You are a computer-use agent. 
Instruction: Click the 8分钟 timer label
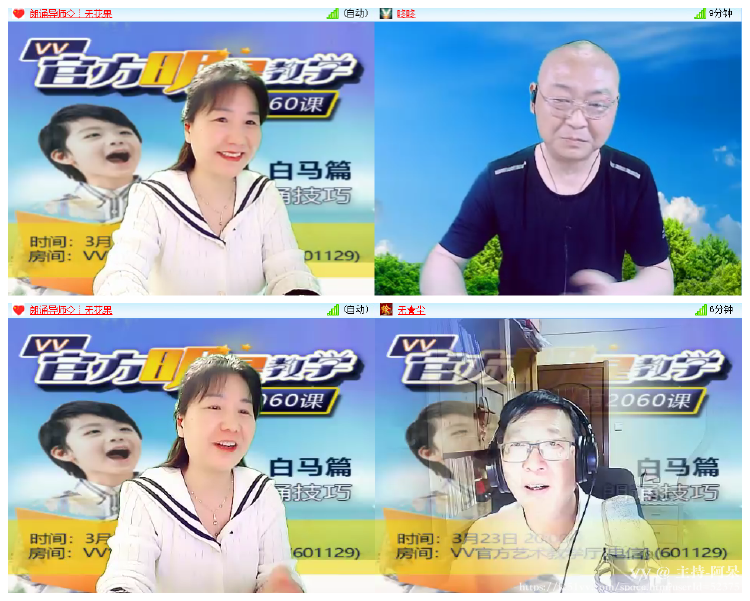click(721, 14)
